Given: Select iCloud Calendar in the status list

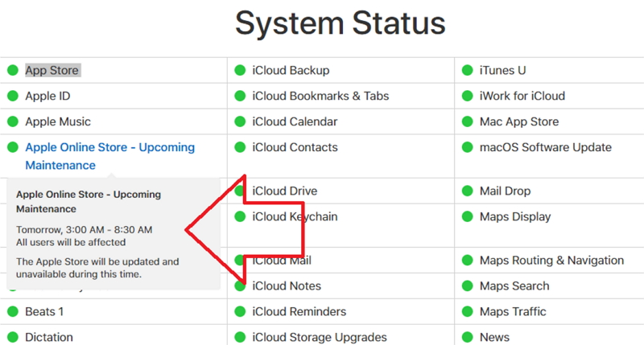Looking at the screenshot, I should click(x=295, y=122).
